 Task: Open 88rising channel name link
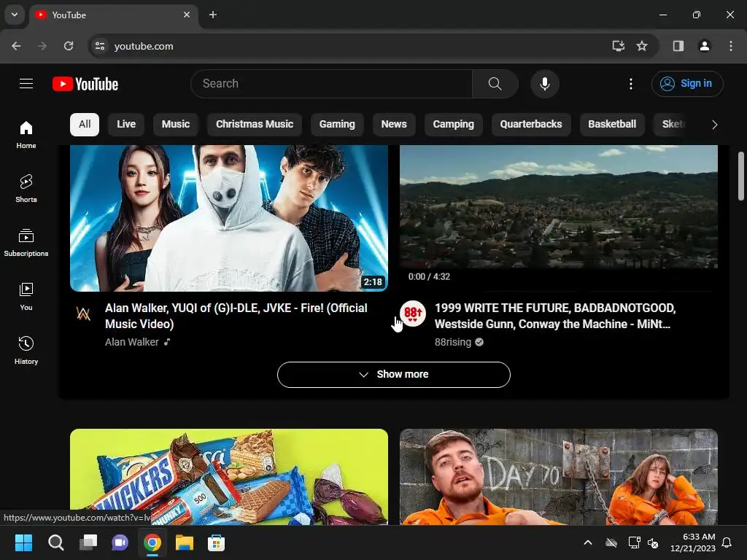(453, 342)
